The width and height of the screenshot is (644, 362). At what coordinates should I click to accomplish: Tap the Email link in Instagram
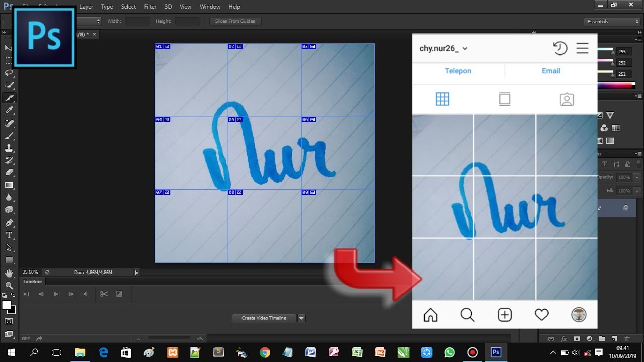click(x=551, y=71)
